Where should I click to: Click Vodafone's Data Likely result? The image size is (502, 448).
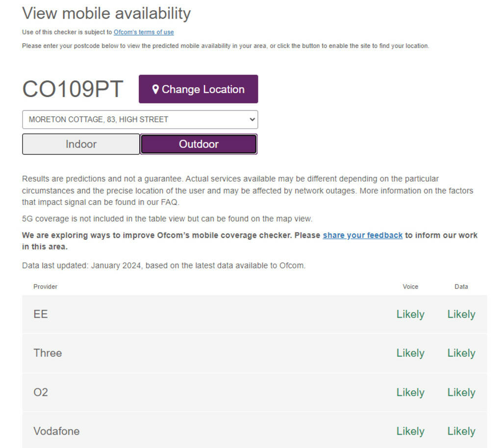coord(461,431)
